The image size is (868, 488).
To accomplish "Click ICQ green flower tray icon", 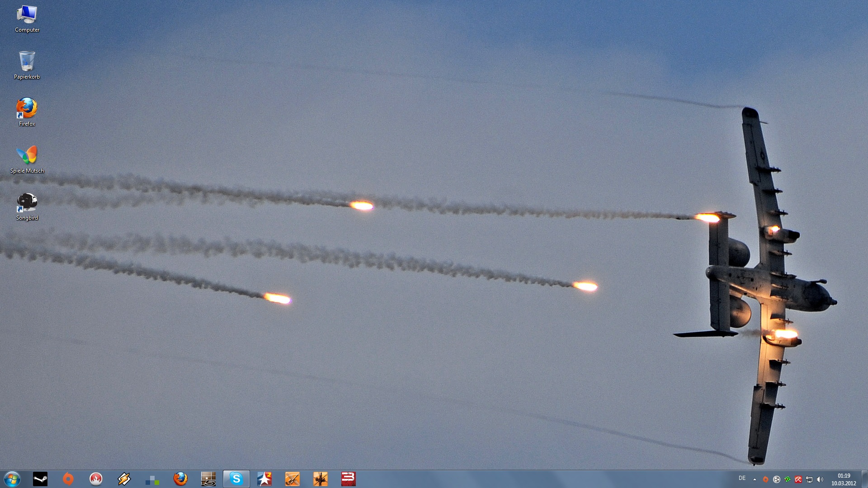I will coord(788,479).
